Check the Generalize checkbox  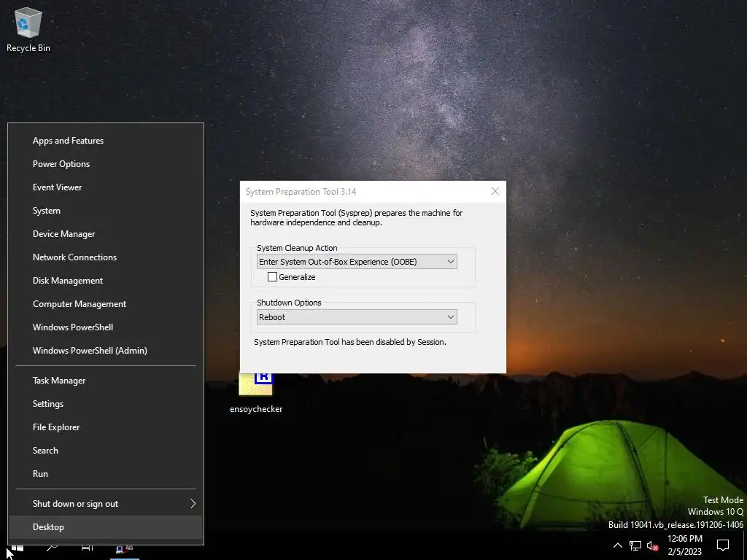coord(273,276)
